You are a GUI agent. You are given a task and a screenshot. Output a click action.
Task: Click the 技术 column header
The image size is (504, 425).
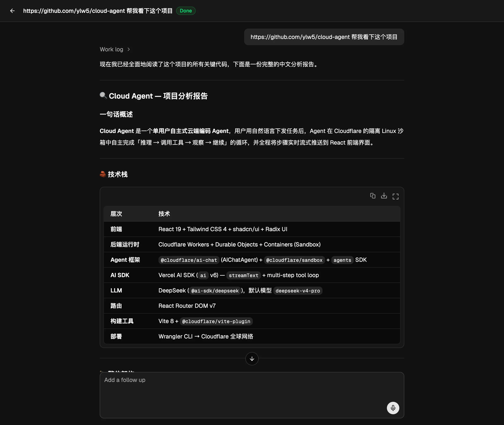point(164,214)
